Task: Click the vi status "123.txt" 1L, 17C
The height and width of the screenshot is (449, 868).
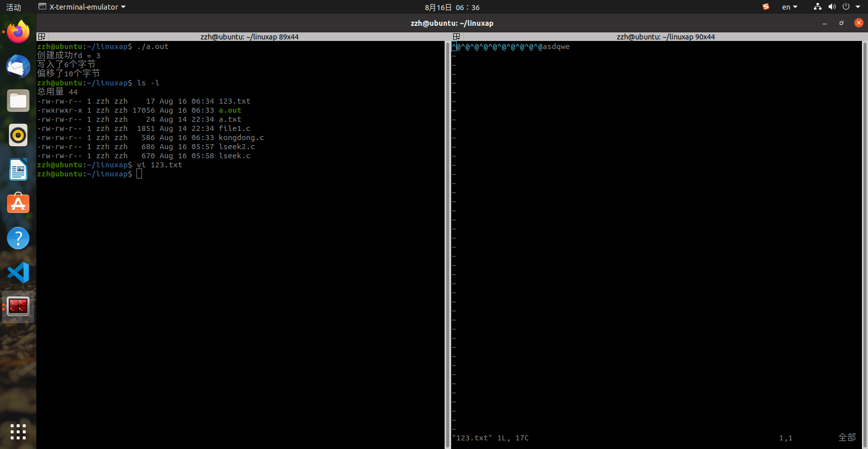Action: pos(490,438)
